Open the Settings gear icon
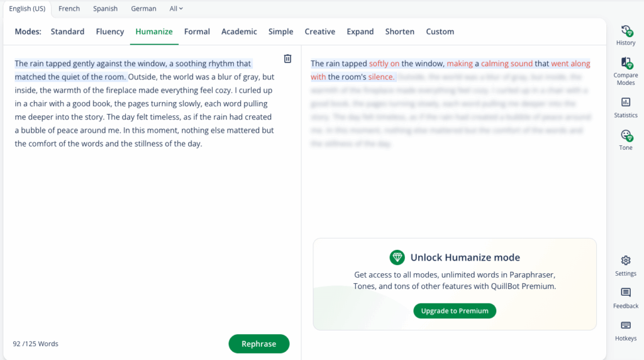Image resolution: width=644 pixels, height=360 pixels. (626, 260)
